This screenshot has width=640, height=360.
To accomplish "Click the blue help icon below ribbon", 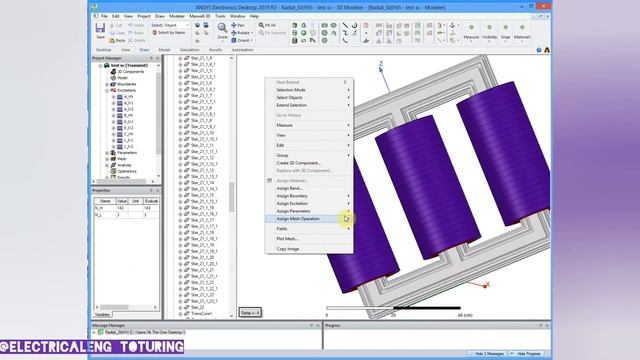I will pos(539,50).
